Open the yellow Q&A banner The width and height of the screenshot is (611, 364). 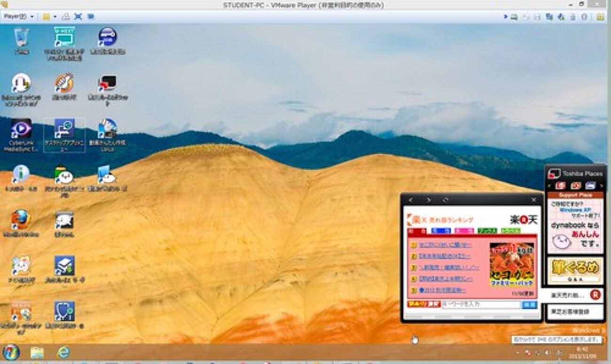(575, 270)
